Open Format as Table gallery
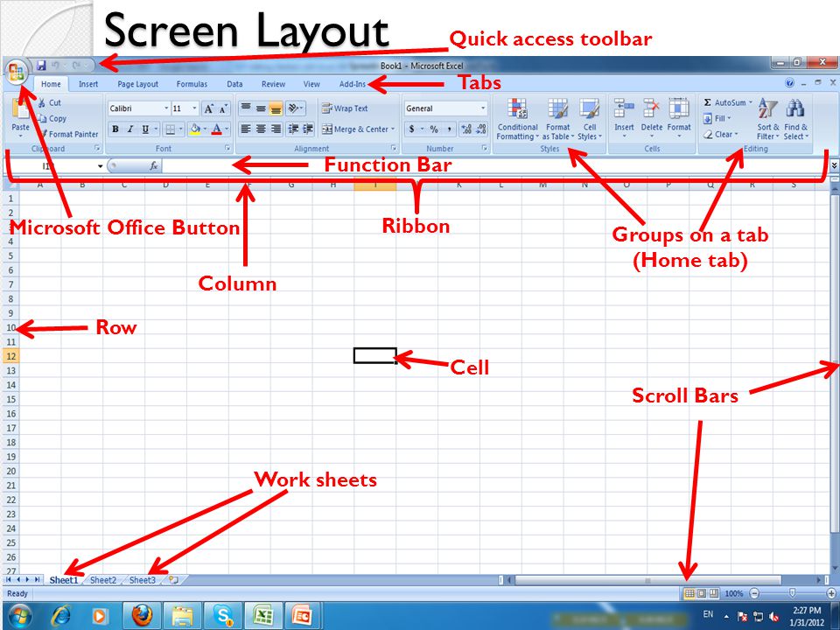The image size is (840, 630). pos(557,120)
